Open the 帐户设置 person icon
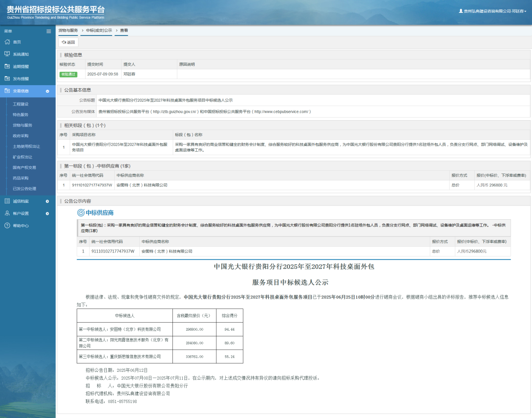532x418 pixels. [x=8, y=213]
